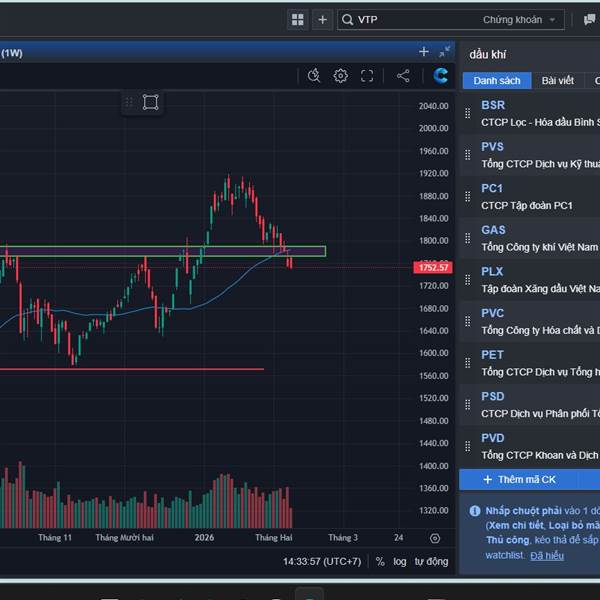The width and height of the screenshot is (600, 600).
Task: Click the 14:33:57 (UTC+7) clock
Action: (x=322, y=561)
